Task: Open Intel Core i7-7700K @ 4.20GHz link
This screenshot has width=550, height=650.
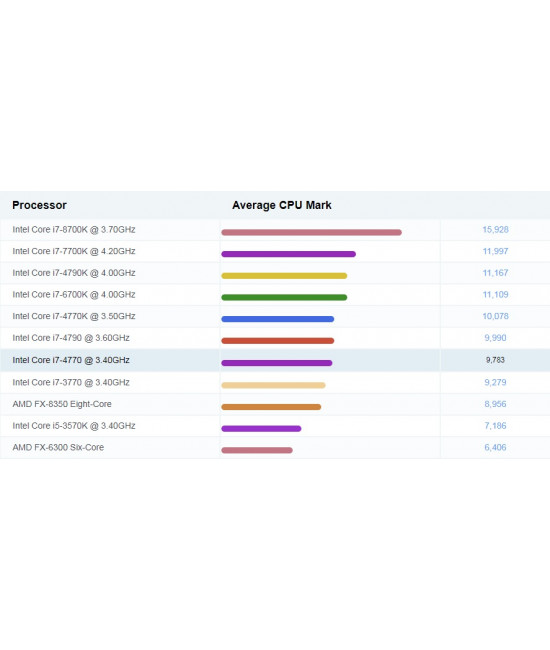Action: pyautogui.click(x=74, y=251)
